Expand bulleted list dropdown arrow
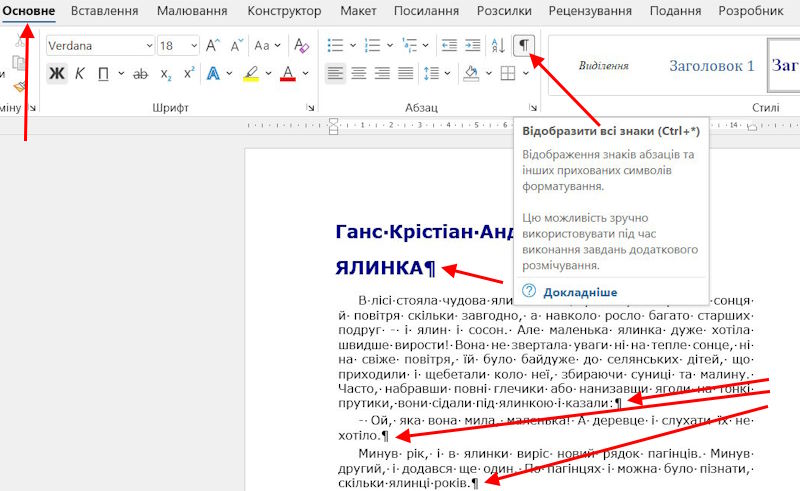The width and height of the screenshot is (800, 491). [353, 45]
